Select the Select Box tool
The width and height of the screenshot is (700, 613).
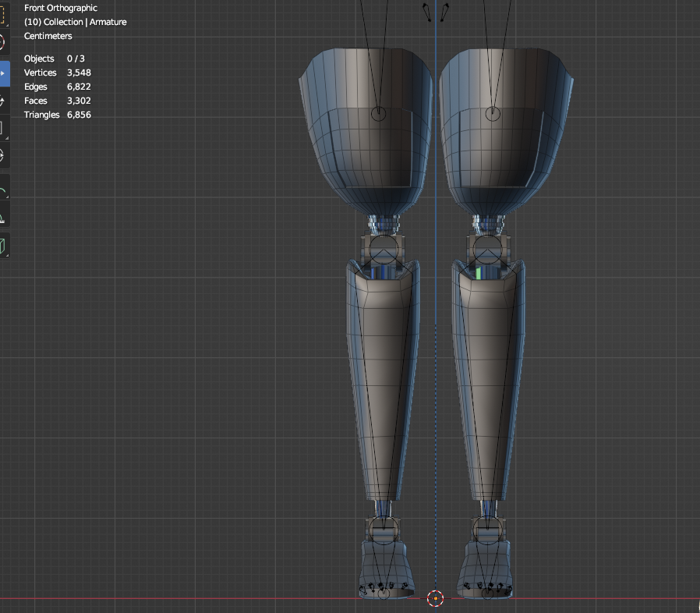click(x=2, y=15)
